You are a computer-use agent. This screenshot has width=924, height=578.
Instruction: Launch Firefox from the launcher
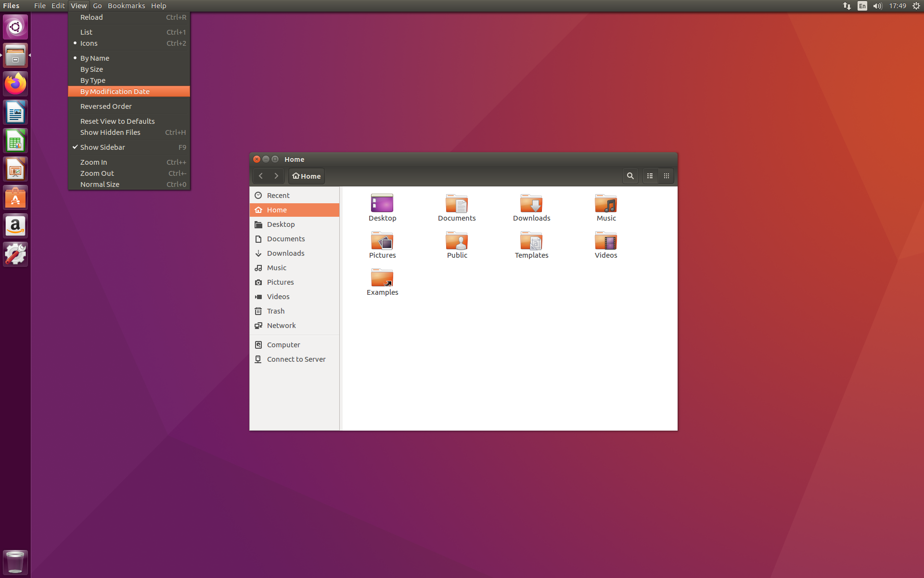[x=15, y=84]
